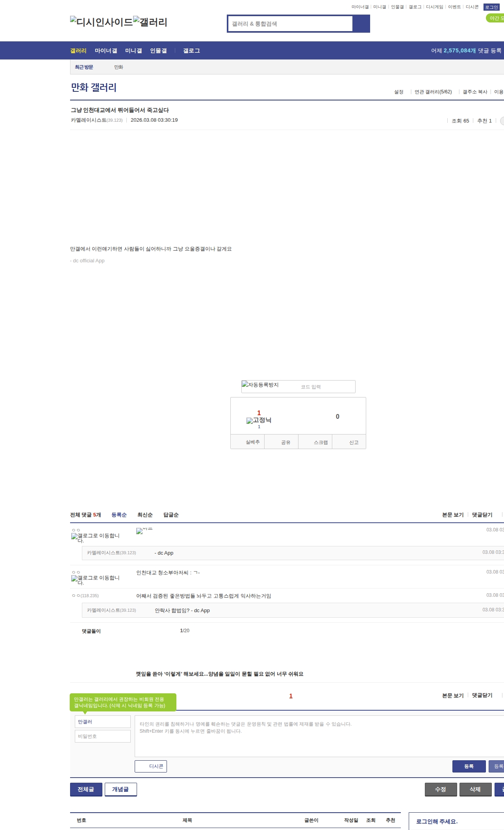504x830 pixels.
Task: Click the 디시인사이드 logo image
Action: (x=102, y=22)
